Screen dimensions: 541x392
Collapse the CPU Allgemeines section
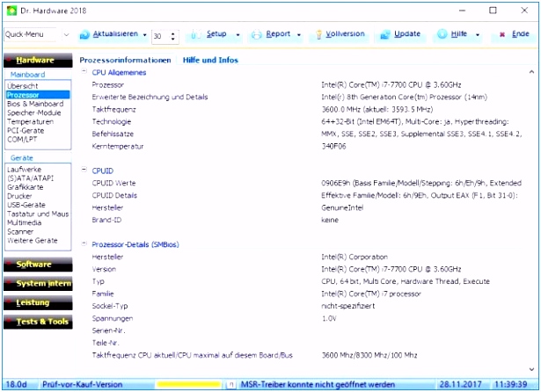pos(84,71)
